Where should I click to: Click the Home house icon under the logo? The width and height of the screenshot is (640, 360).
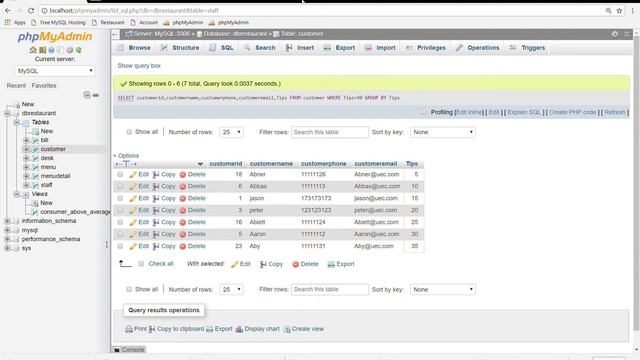pyautogui.click(x=33, y=50)
